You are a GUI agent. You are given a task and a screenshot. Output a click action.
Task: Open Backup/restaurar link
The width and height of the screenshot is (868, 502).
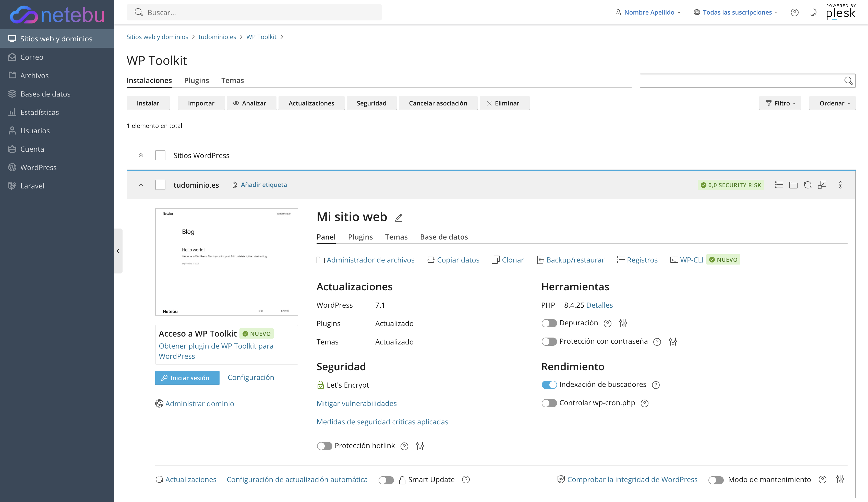(x=570, y=260)
